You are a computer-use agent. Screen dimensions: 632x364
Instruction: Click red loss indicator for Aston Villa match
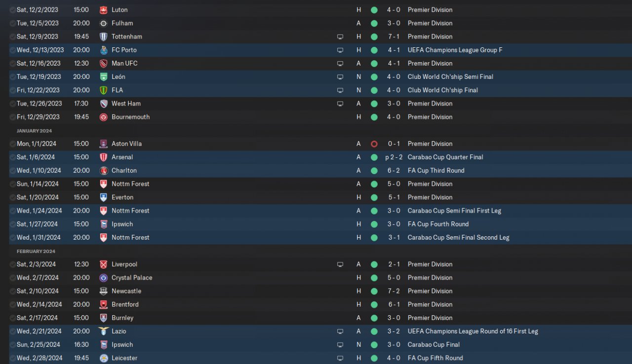coord(374,144)
